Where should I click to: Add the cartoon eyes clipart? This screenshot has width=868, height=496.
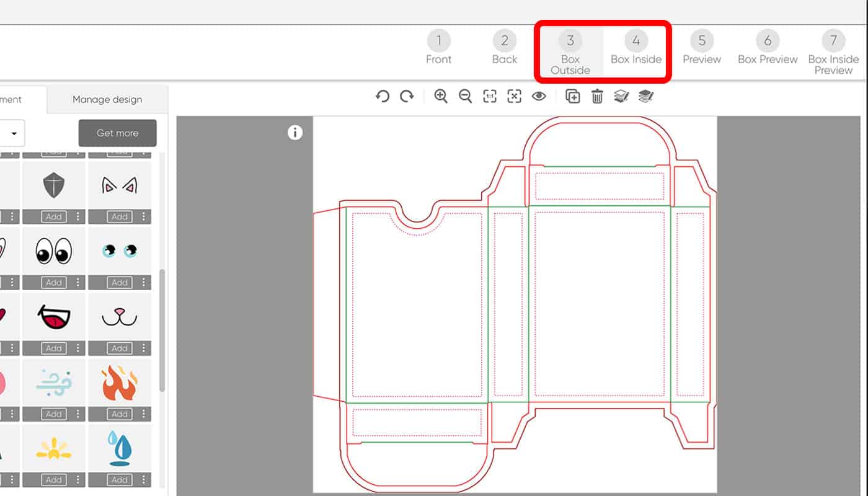(x=54, y=282)
